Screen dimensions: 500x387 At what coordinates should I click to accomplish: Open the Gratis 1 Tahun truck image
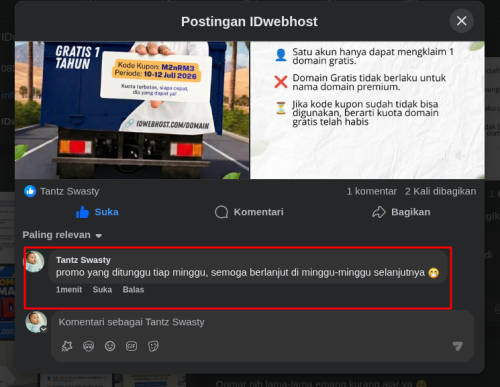pyautogui.click(x=132, y=110)
